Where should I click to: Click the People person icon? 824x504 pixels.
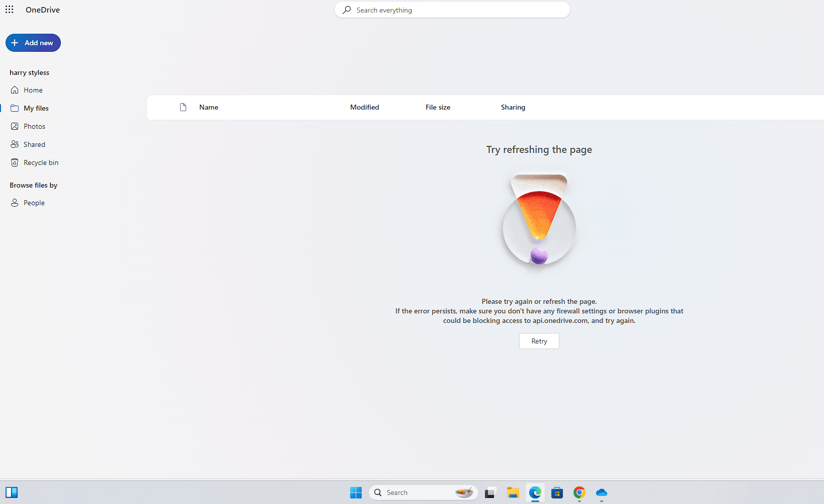pyautogui.click(x=15, y=203)
